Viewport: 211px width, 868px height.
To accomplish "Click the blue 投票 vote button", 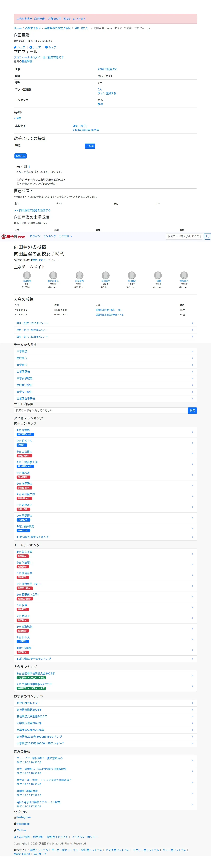I will pyautogui.click(x=90, y=146).
